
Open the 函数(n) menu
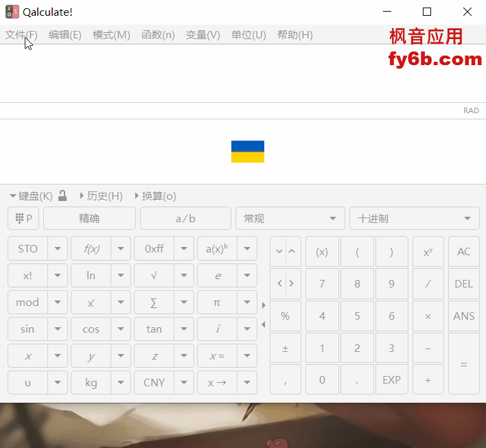[x=158, y=35]
